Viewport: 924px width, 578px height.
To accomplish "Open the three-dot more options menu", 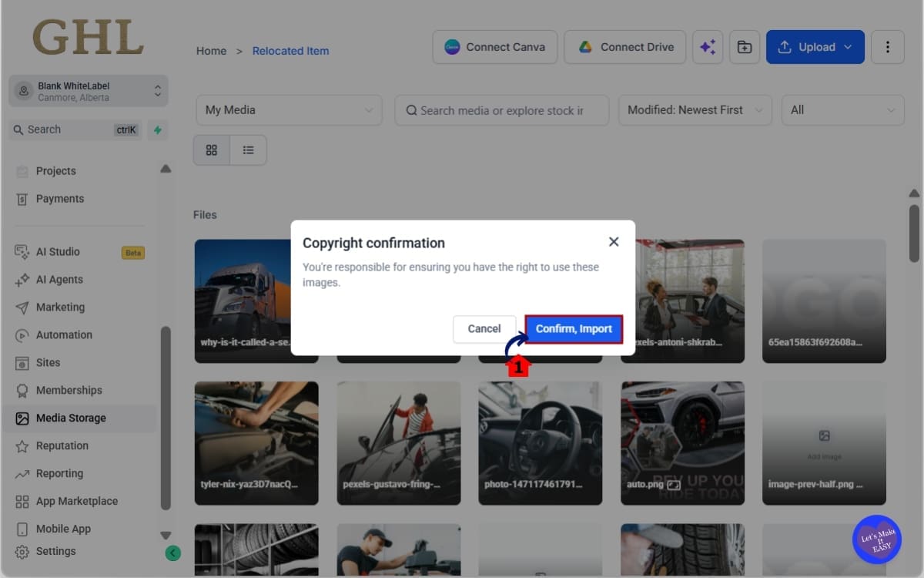I will (888, 47).
